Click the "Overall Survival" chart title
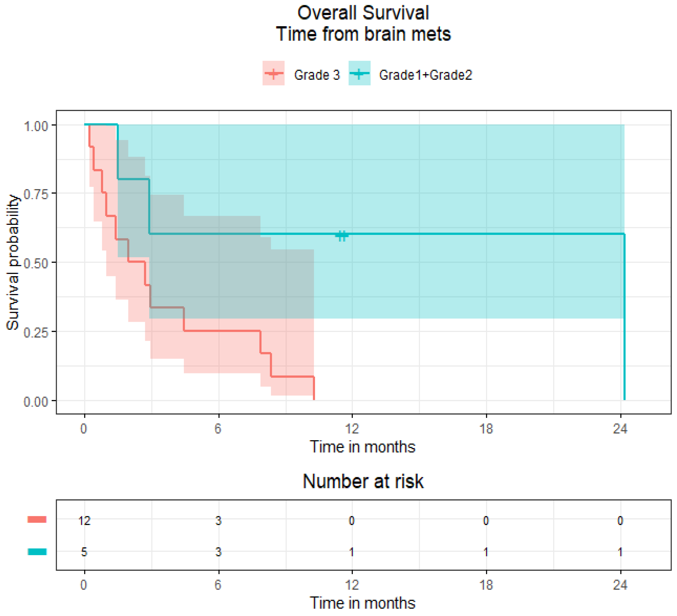Viewport: 677px width, 616px height. [363, 13]
